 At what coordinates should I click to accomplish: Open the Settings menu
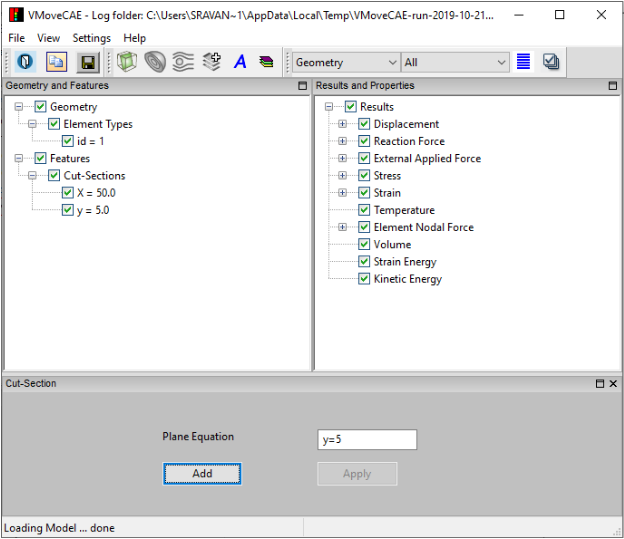click(x=92, y=38)
